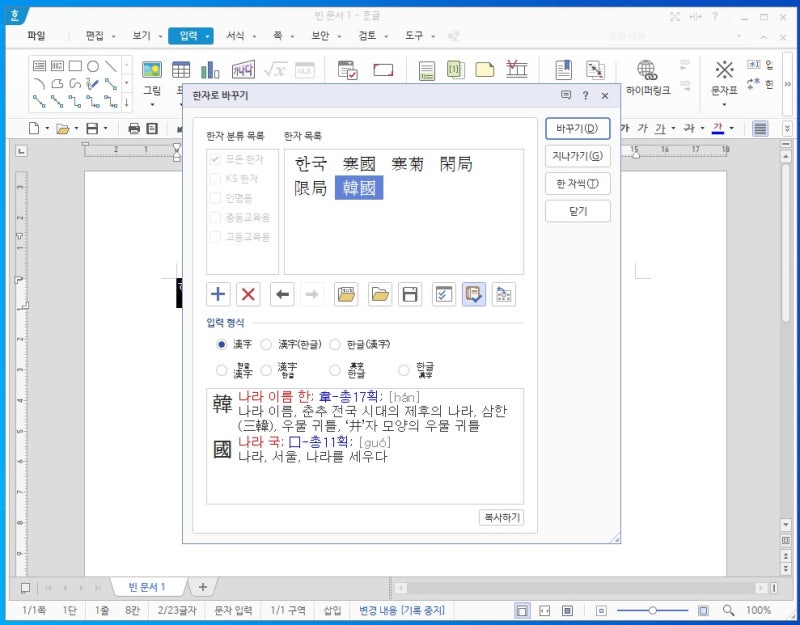Open the 서식 menu
The height and width of the screenshot is (625, 800).
tap(235, 36)
